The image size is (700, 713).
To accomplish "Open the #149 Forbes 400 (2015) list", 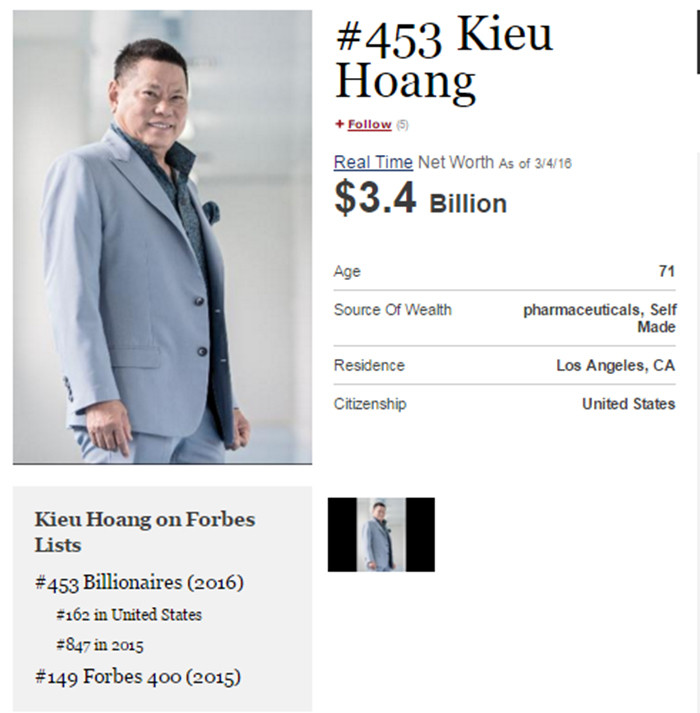I will [x=138, y=677].
